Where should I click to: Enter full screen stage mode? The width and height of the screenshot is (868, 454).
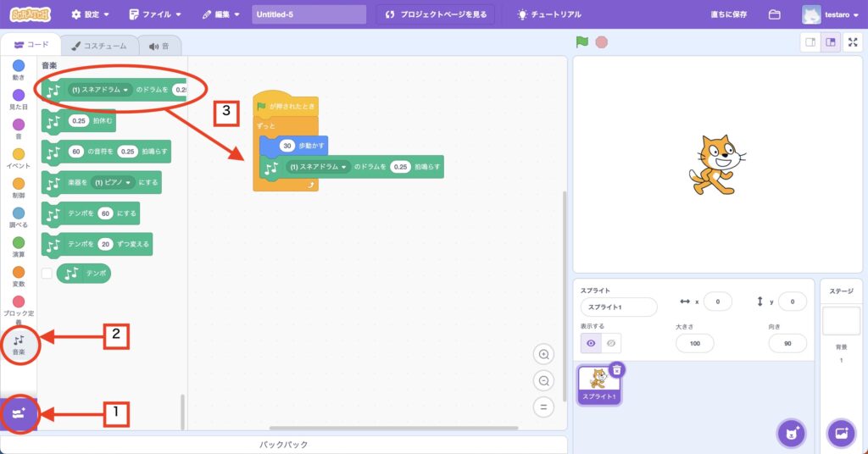(853, 42)
